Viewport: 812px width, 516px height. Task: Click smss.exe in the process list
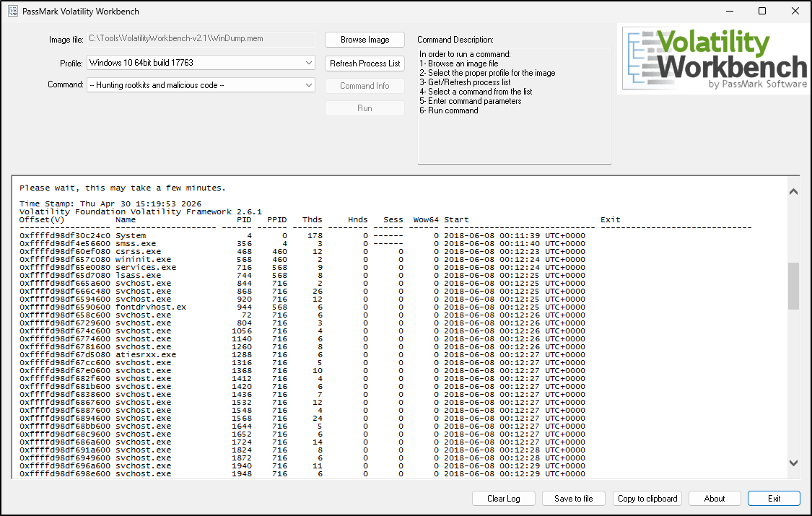pos(136,243)
